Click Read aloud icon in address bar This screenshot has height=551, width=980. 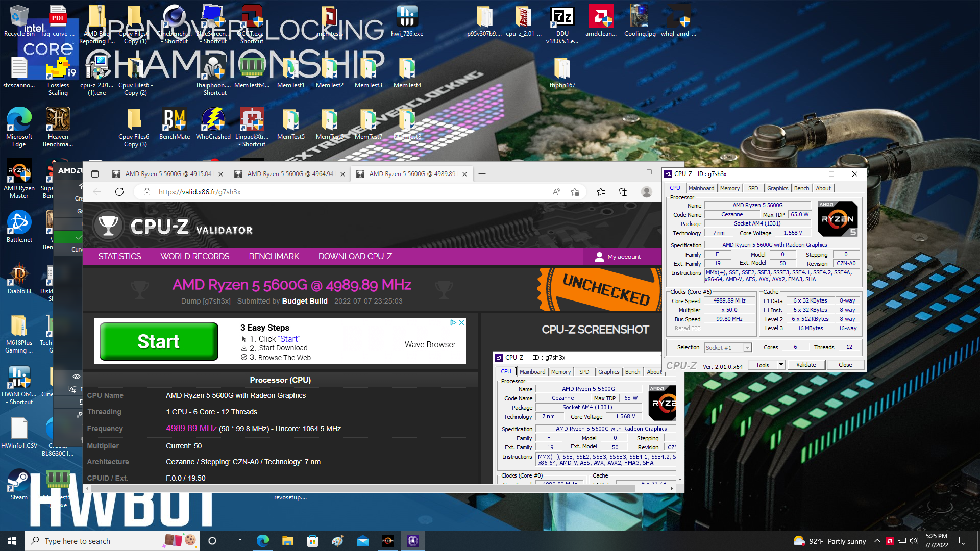tap(556, 192)
